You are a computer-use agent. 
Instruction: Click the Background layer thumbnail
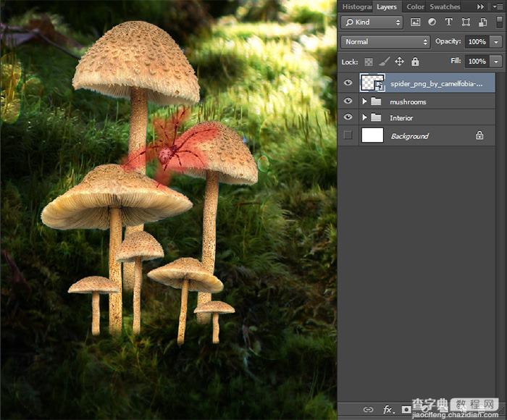coord(372,135)
